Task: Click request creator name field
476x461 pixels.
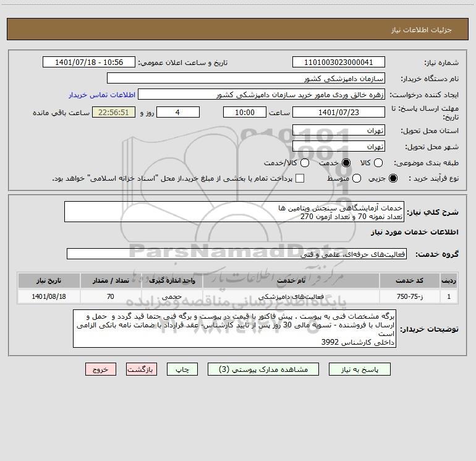Action: click(261, 94)
